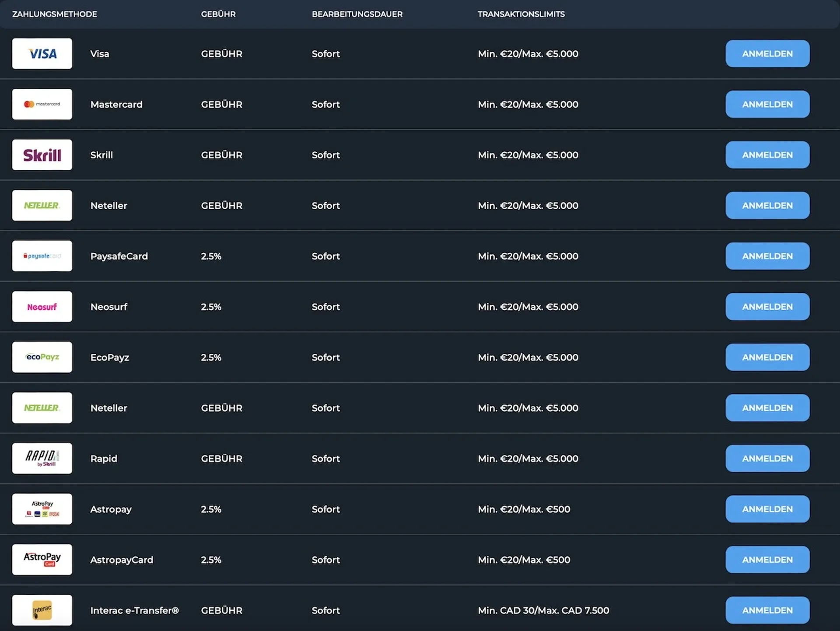Click 'Sofort' in the Interac e-Transfer row
840x631 pixels.
tap(325, 610)
